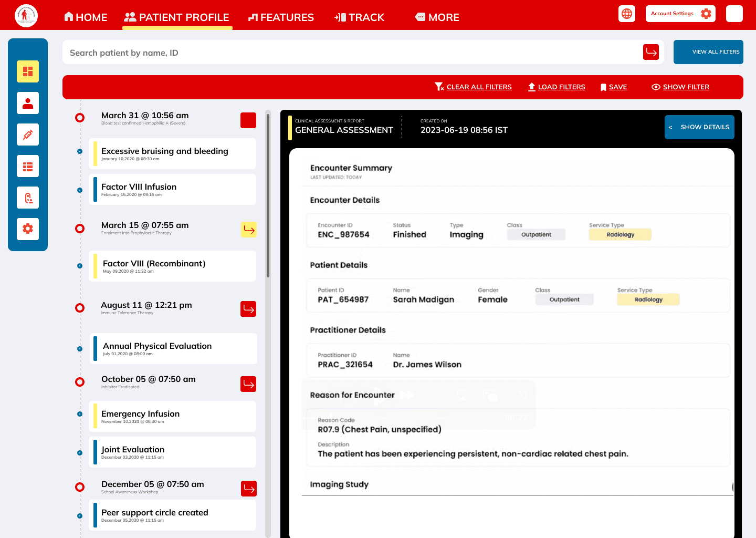Clear all filters
Viewport: 756px width, 538px height.
click(473, 87)
